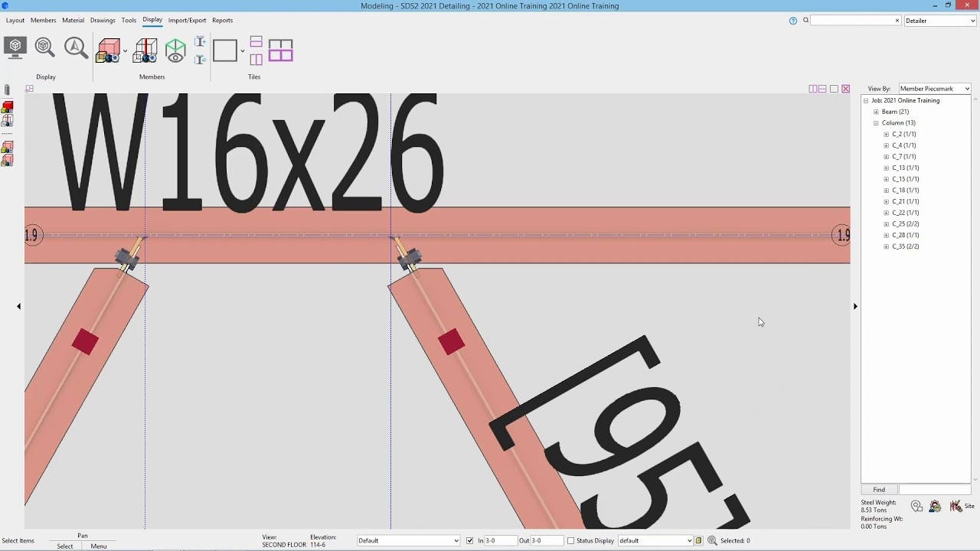The height and width of the screenshot is (551, 980).
Task: Click the help question mark icon
Action: [x=793, y=21]
